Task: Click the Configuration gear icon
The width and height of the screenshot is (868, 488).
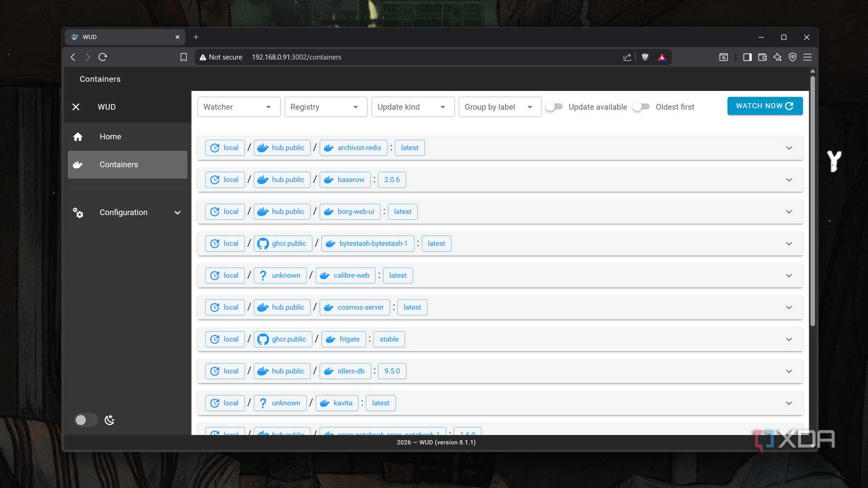Action: (78, 212)
